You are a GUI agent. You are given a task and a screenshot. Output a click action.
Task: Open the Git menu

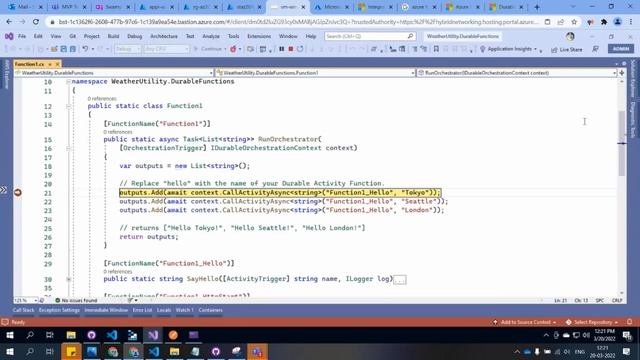pos(72,36)
